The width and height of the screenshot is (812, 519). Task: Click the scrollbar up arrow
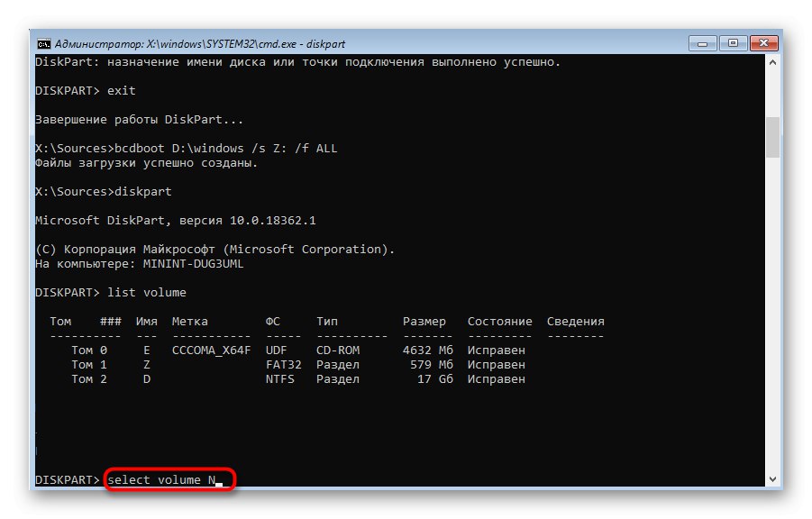pos(772,62)
